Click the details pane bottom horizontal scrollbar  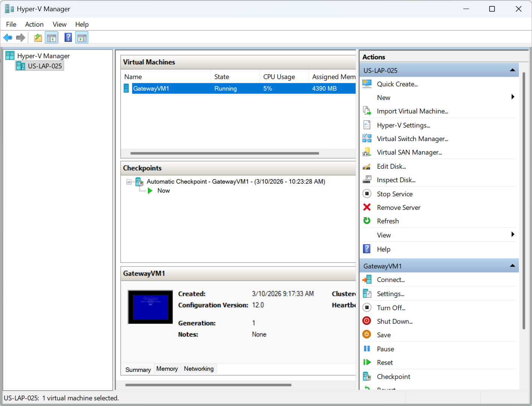(208, 385)
